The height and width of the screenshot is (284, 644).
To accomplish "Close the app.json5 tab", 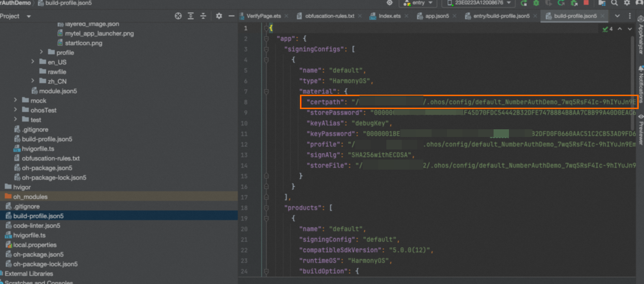I will coord(454,16).
